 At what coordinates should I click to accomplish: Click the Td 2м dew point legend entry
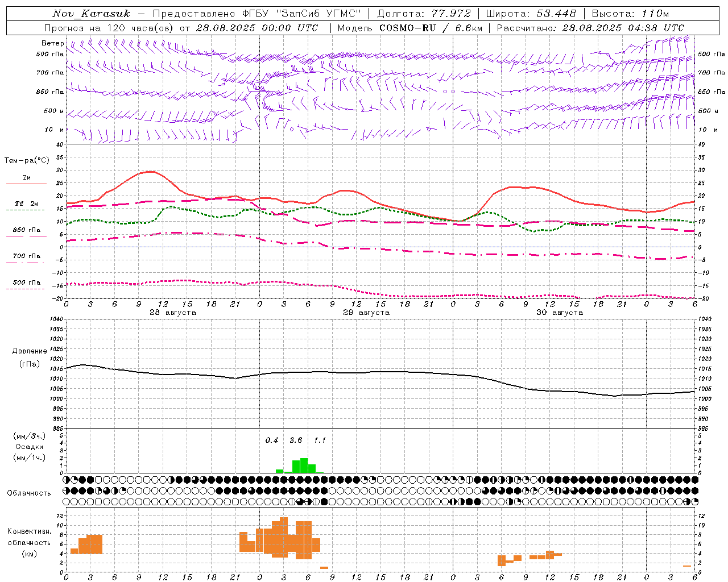click(x=27, y=203)
